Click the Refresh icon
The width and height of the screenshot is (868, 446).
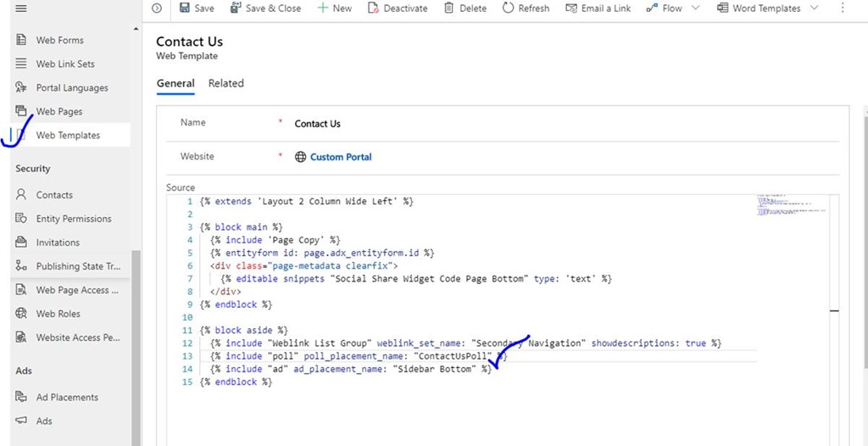[x=508, y=8]
